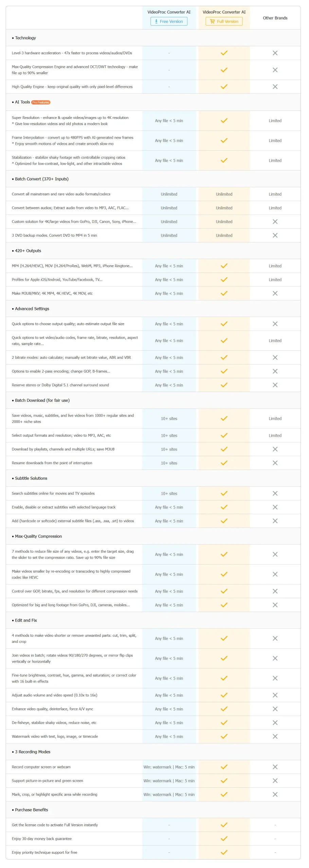Select the VideoProc Converter AI Free Version header

[169, 12]
